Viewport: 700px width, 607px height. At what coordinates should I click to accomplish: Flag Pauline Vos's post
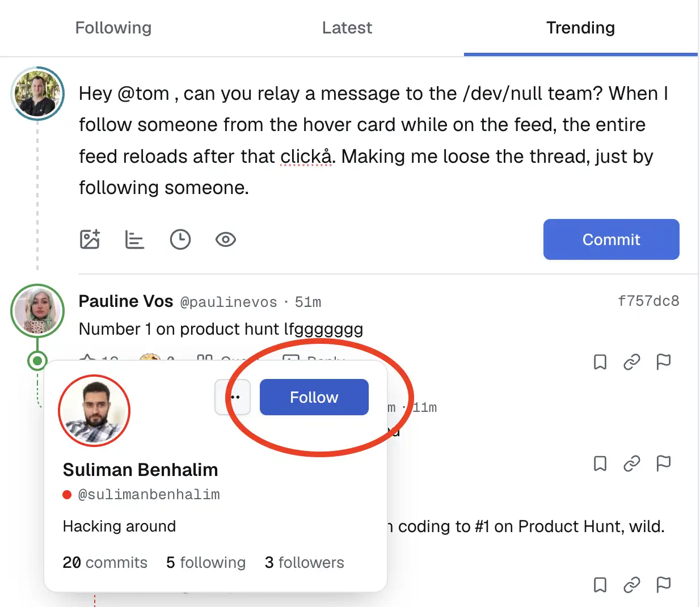pos(664,362)
